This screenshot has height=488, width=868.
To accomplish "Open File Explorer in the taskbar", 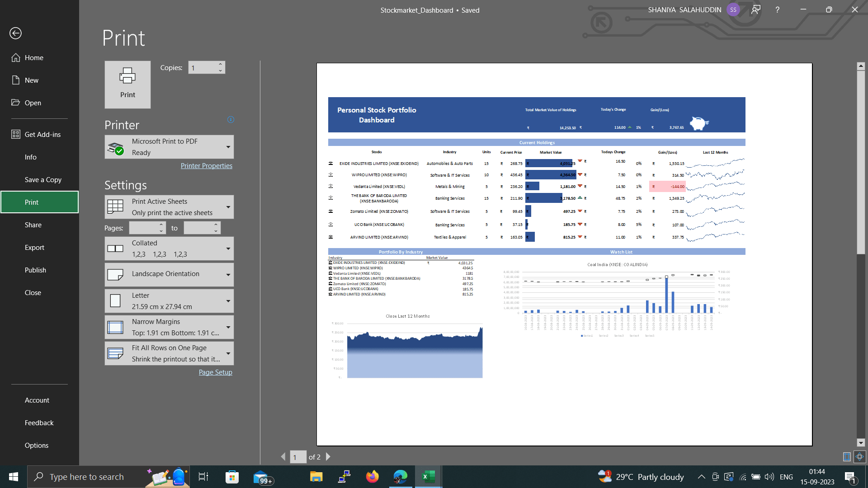I will [x=316, y=477].
